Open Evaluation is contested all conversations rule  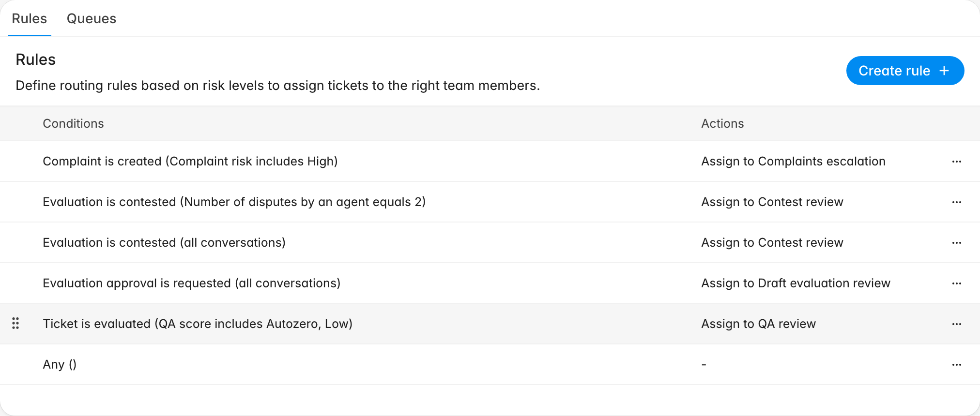(490, 243)
